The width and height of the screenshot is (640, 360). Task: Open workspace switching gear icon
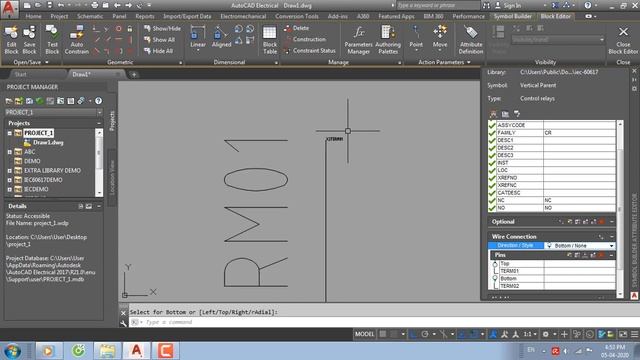(x=545, y=334)
